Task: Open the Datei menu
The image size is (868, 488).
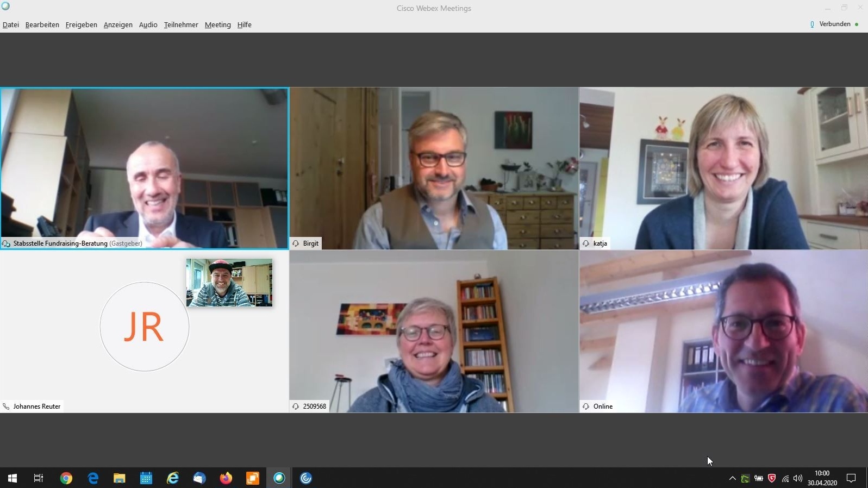Action: (x=11, y=25)
